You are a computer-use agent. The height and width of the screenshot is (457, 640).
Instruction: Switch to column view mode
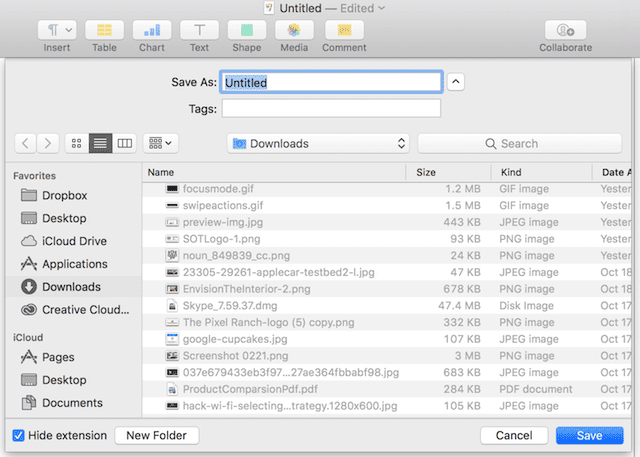[124, 144]
